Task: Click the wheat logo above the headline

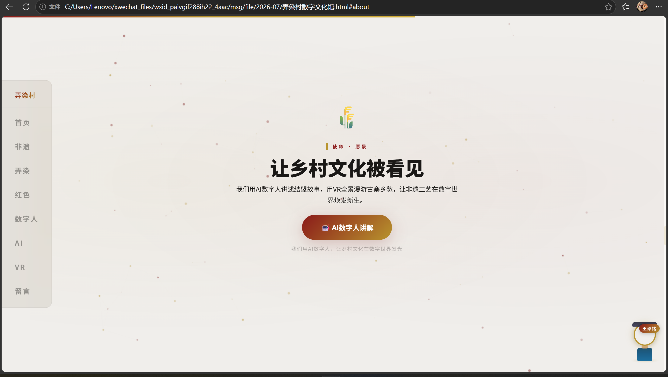Action: tap(347, 118)
